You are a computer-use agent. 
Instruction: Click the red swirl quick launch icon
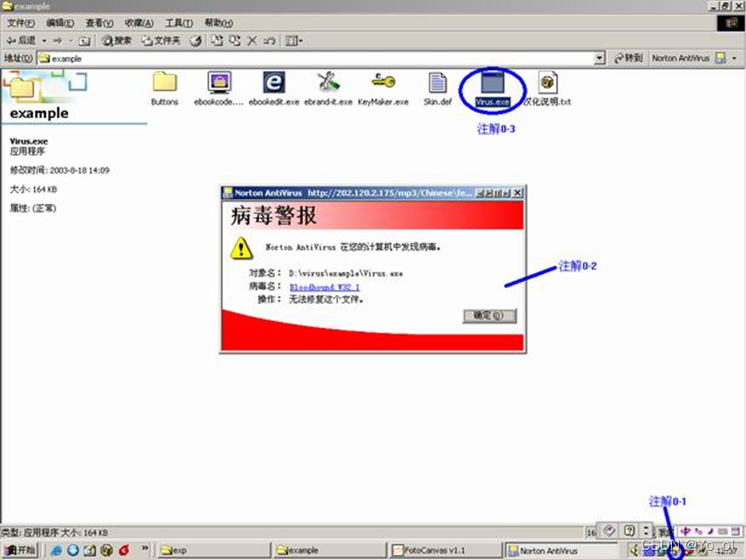124,550
